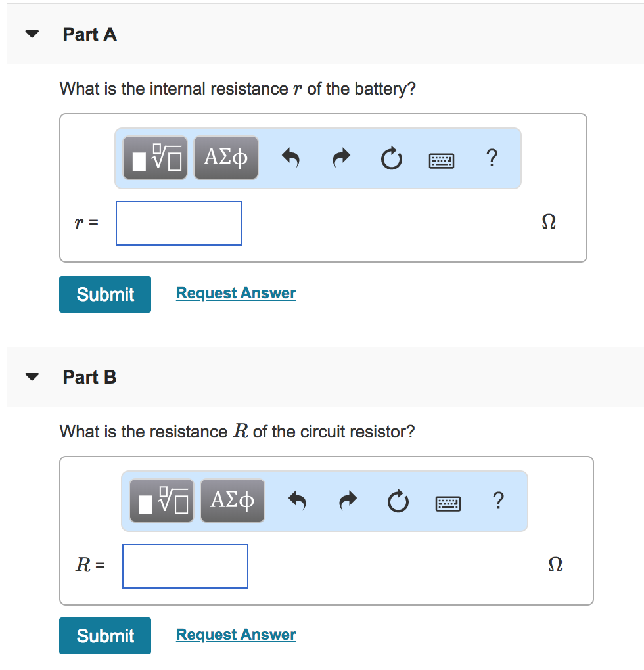Submit the Part A answer
Image resolution: width=644 pixels, height=670 pixels.
(x=105, y=294)
